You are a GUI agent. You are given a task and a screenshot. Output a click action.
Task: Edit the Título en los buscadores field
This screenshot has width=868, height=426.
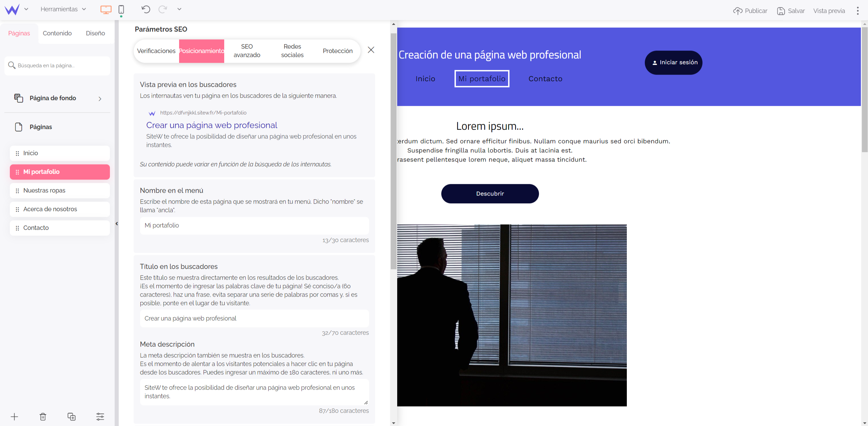254,318
